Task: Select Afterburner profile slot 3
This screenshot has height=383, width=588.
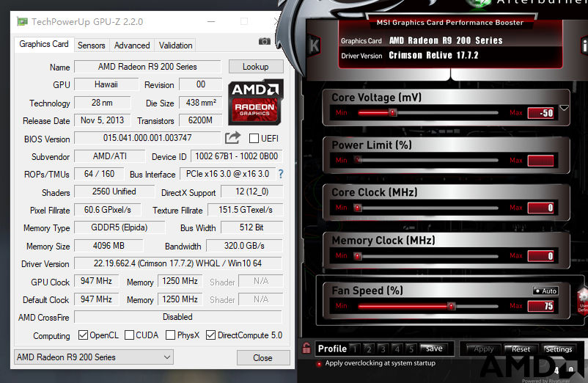Action: click(383, 349)
